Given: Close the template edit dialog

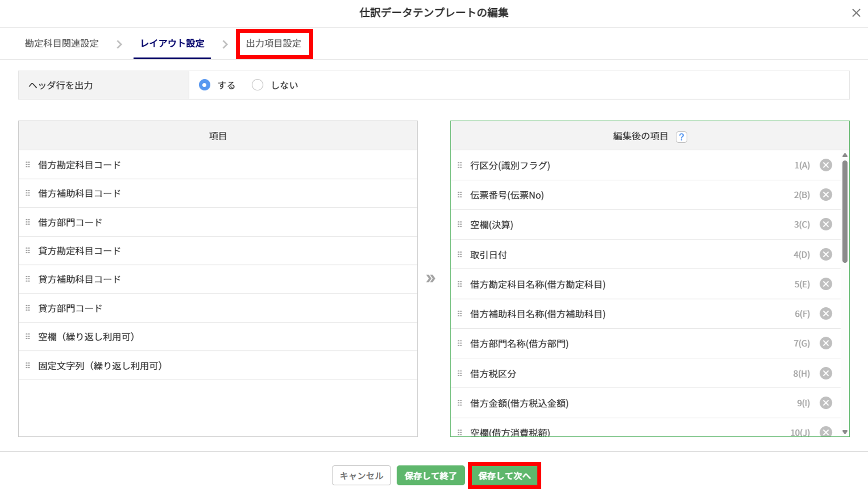Looking at the screenshot, I should point(856,13).
